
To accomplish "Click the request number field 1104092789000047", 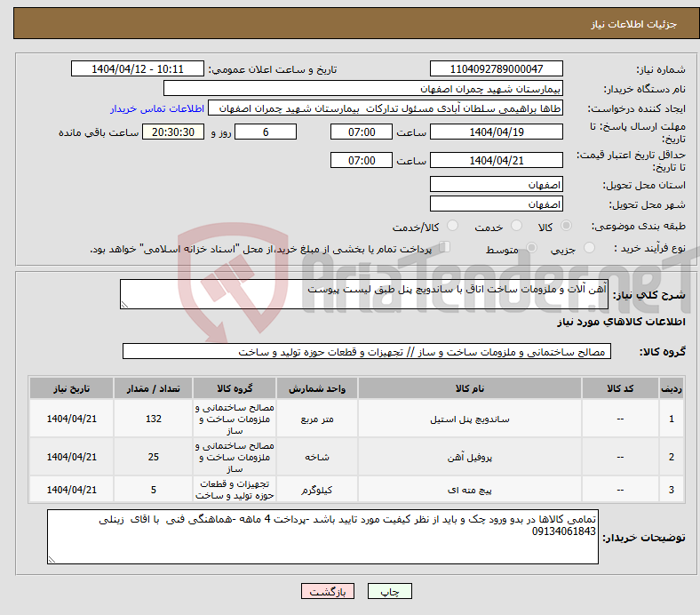I will [x=497, y=68].
